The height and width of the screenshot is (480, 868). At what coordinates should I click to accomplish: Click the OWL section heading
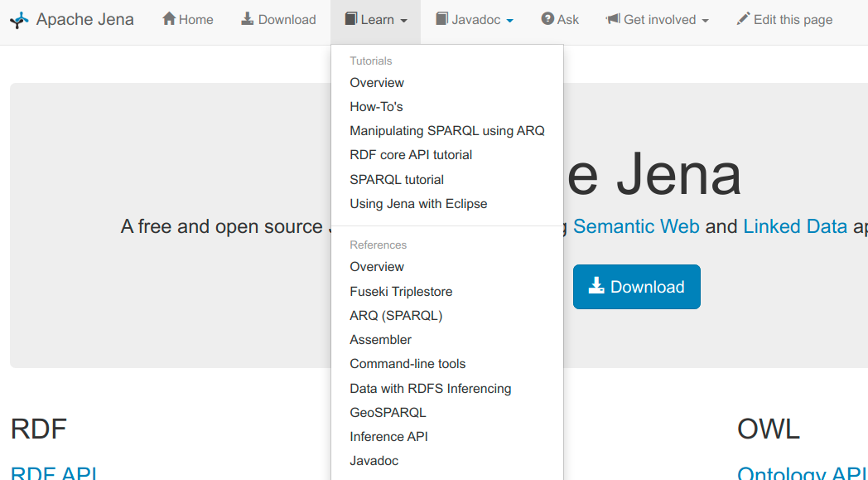click(769, 429)
